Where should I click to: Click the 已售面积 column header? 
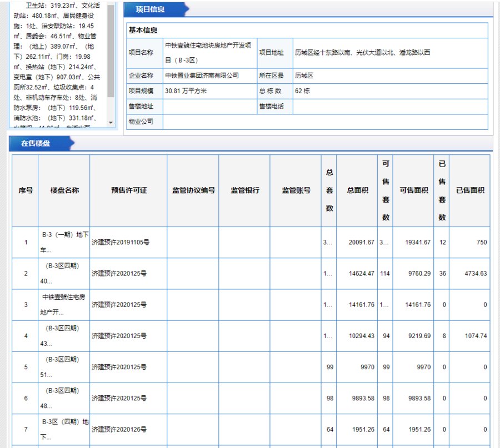coord(469,190)
